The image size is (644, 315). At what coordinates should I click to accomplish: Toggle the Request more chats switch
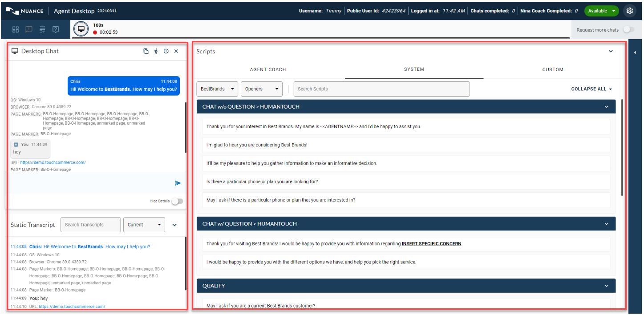pyautogui.click(x=628, y=30)
